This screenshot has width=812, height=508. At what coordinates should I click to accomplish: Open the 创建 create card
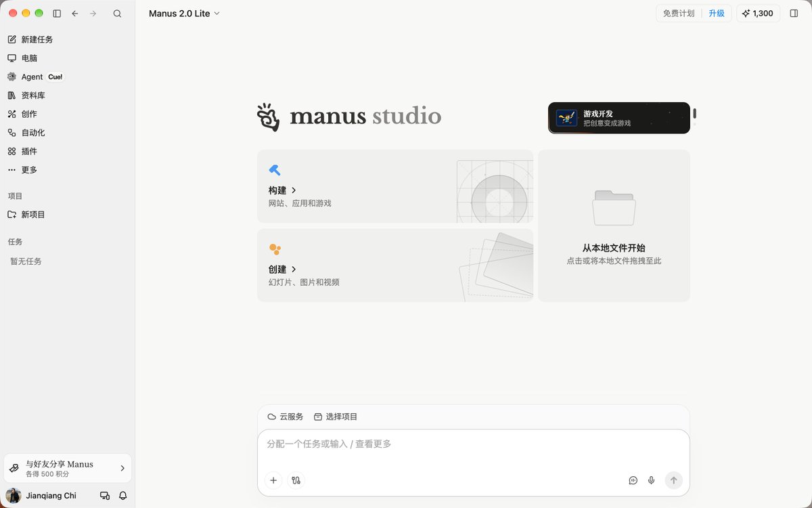(x=395, y=265)
